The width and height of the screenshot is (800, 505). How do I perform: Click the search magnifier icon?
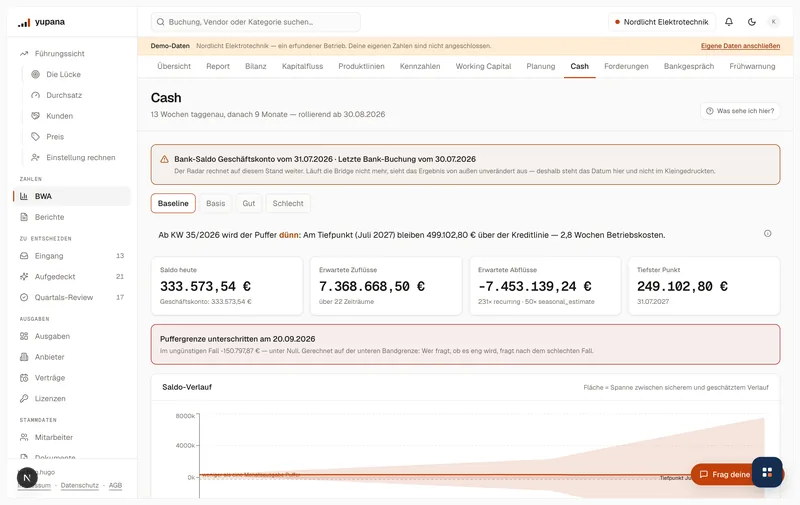click(x=160, y=22)
